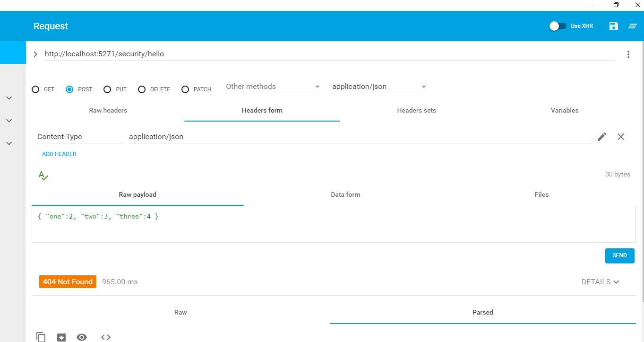The height and width of the screenshot is (342, 644).
Task: Remove the Content-Type header with X icon
Action: tap(621, 137)
